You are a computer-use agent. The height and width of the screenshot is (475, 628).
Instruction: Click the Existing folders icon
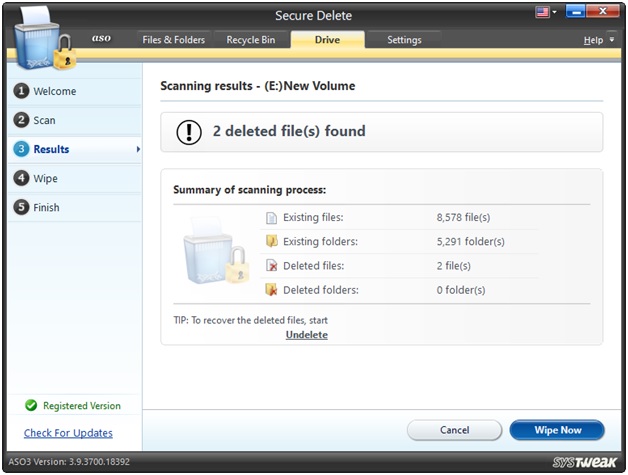tap(271, 241)
